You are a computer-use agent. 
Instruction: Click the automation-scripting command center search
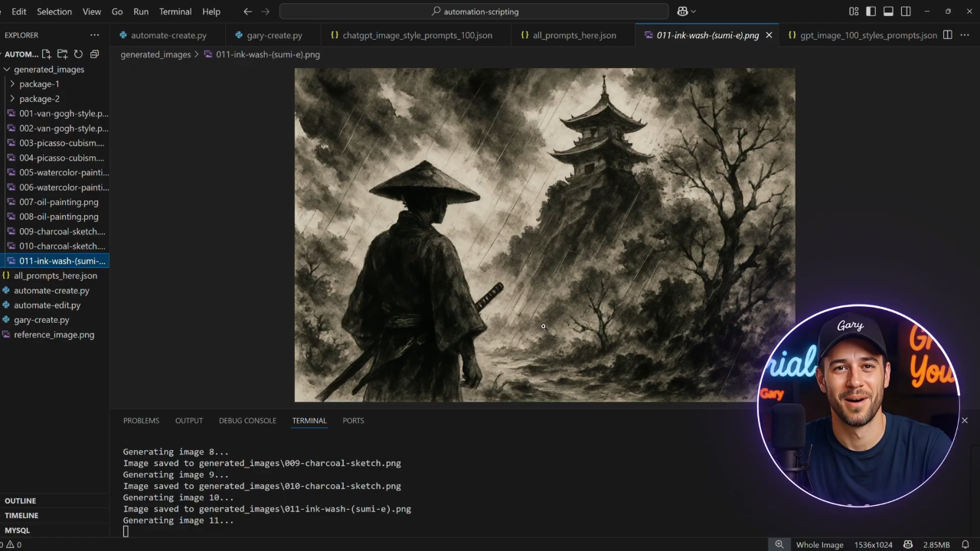(x=474, y=11)
